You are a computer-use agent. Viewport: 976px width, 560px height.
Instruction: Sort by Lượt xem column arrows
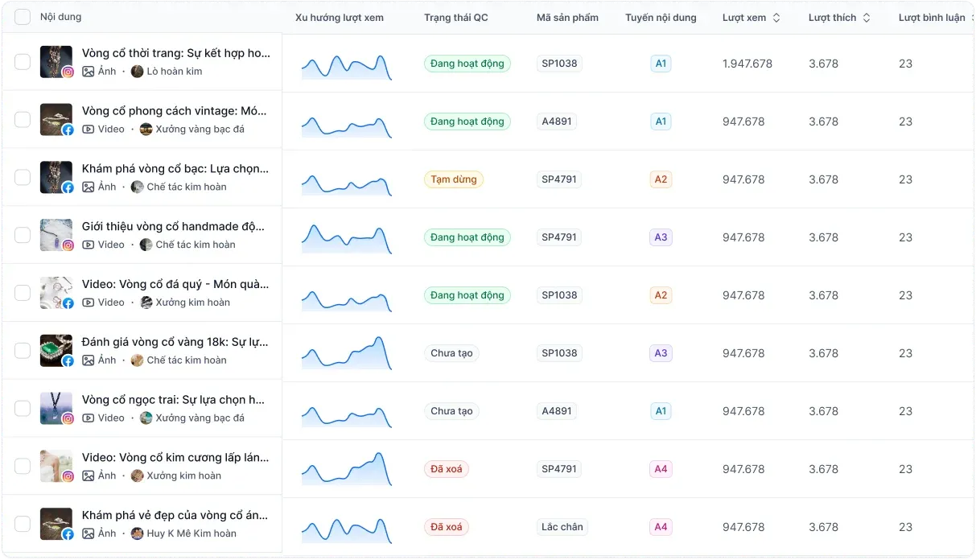776,18
